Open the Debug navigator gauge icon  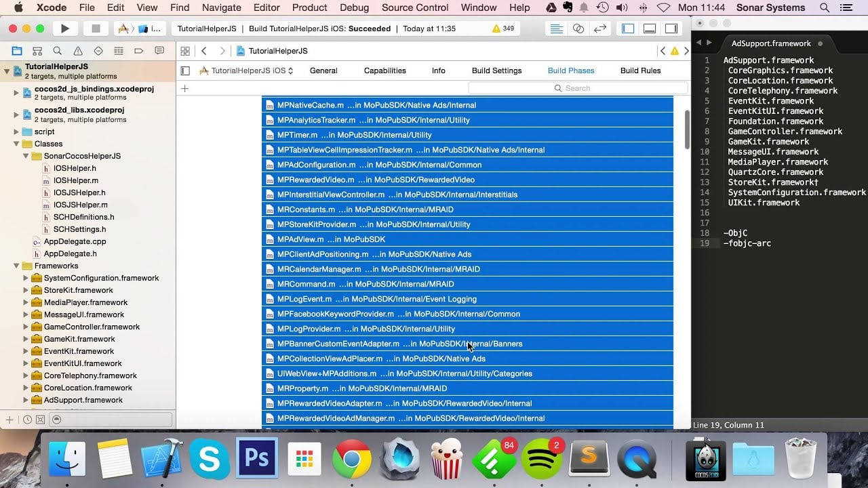tap(118, 50)
